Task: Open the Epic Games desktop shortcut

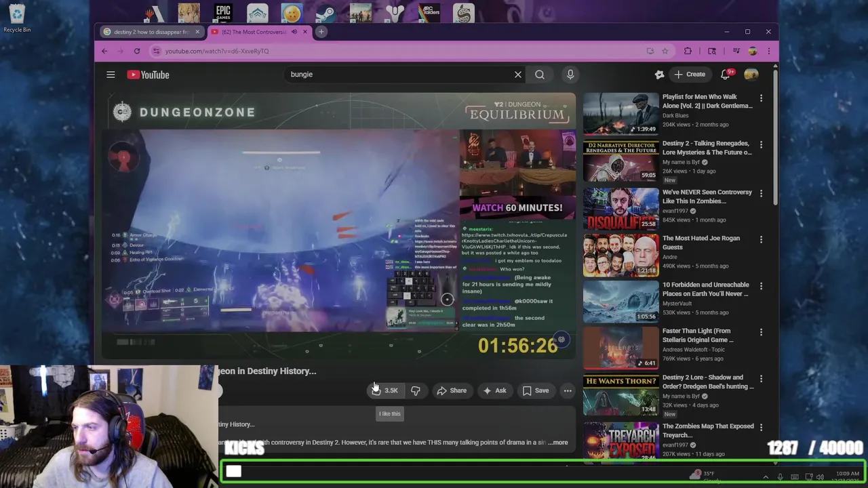Action: click(x=223, y=13)
